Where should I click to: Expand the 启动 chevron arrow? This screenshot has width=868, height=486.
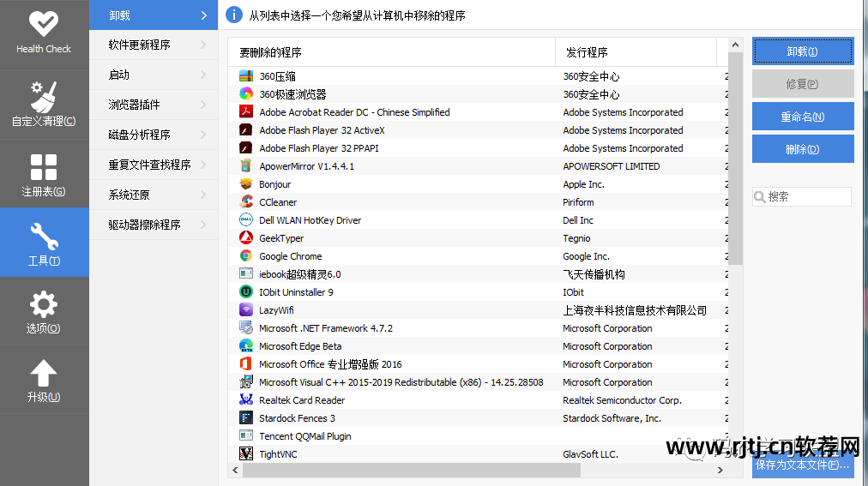[x=204, y=75]
